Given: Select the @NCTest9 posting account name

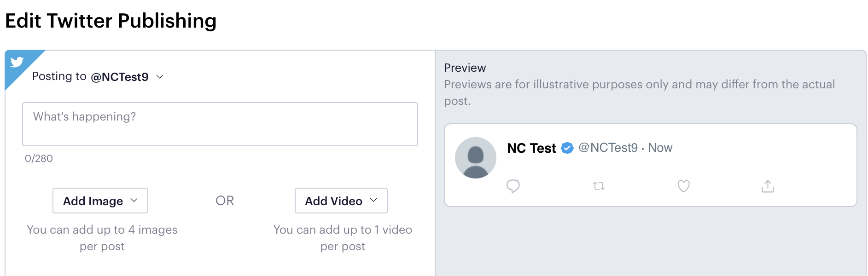Looking at the screenshot, I should [x=120, y=77].
